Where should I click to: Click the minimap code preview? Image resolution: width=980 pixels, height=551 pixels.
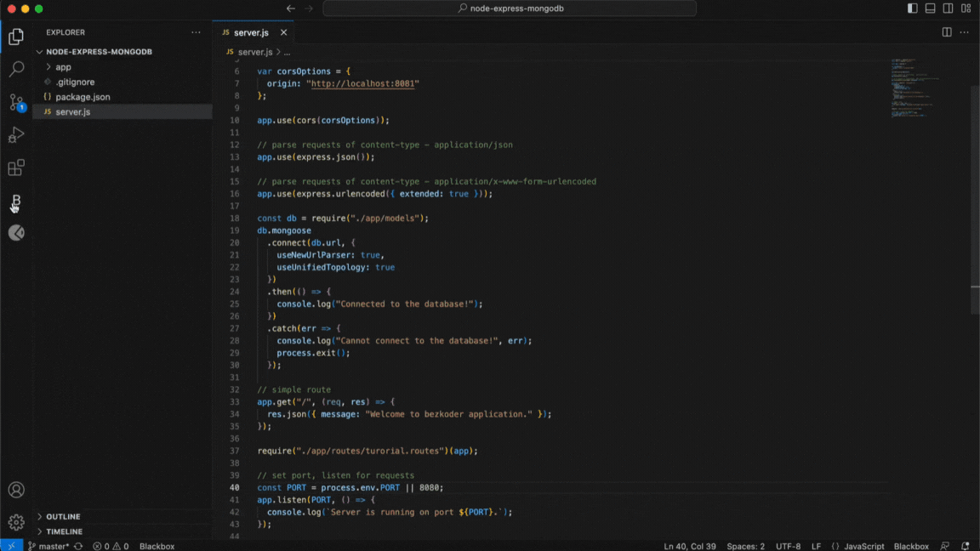(915, 88)
